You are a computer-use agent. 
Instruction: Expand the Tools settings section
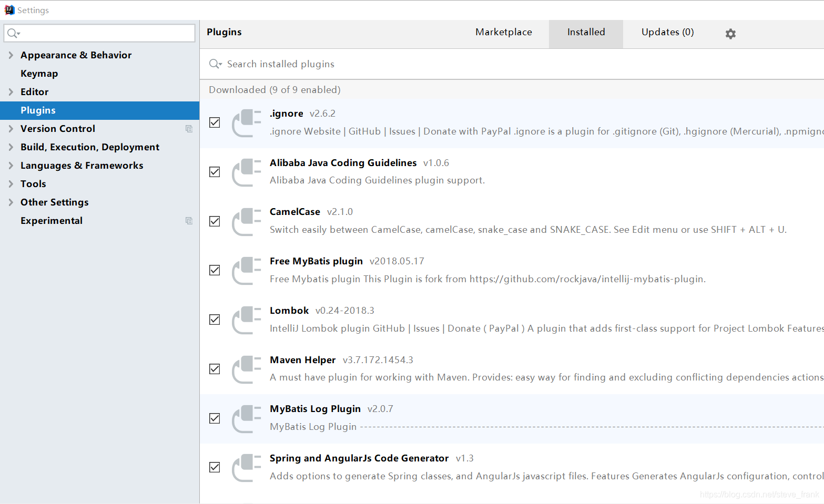(11, 184)
